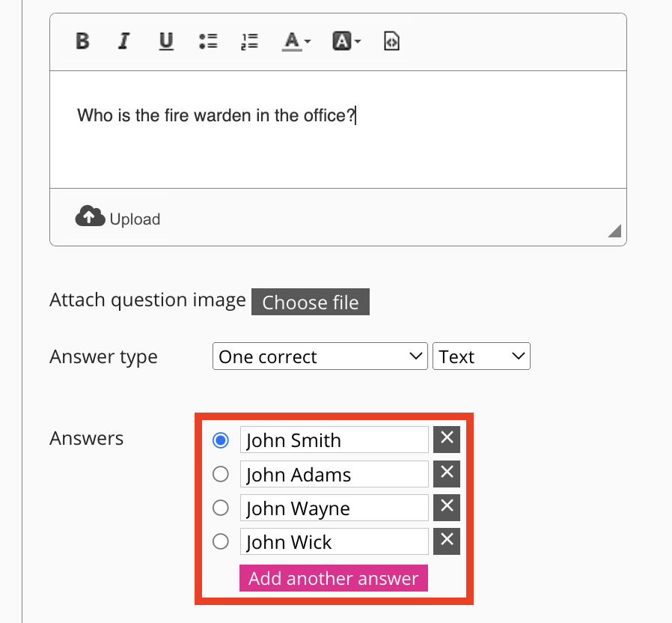Image resolution: width=672 pixels, height=623 pixels.
Task: Open the code view icon
Action: pos(391,41)
